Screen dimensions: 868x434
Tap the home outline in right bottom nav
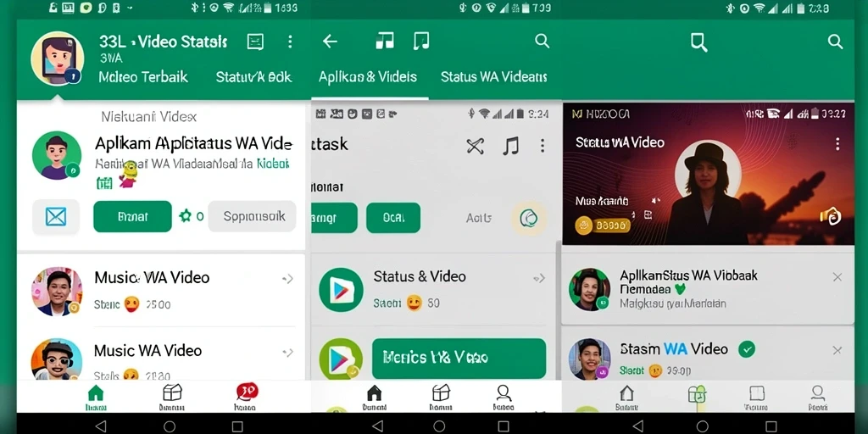tap(626, 398)
